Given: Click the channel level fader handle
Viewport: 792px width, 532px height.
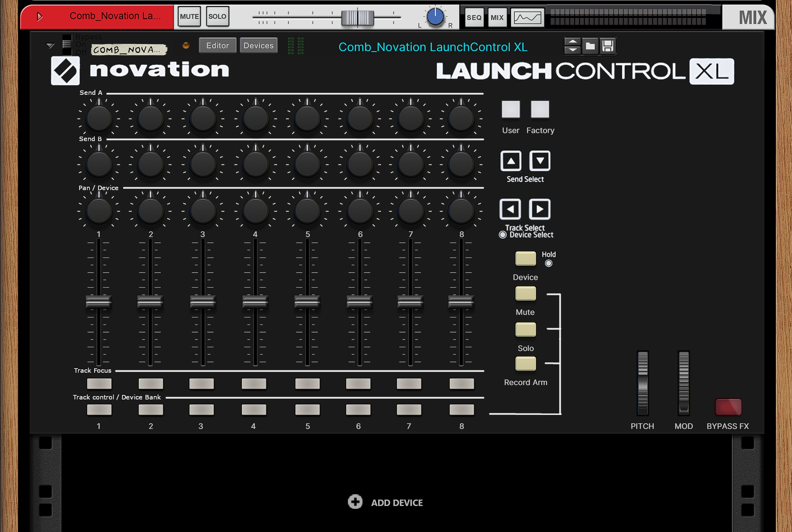Looking at the screenshot, I should [357, 18].
